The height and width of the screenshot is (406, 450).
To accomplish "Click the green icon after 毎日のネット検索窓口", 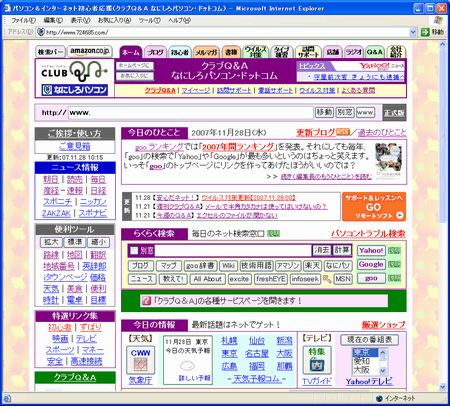I will 273,234.
